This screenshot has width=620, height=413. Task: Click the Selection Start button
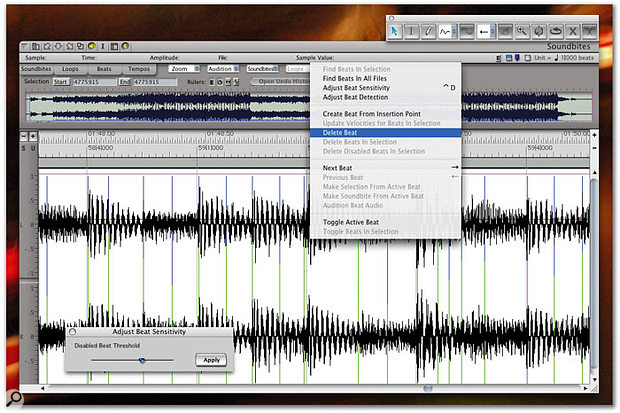click(x=60, y=82)
